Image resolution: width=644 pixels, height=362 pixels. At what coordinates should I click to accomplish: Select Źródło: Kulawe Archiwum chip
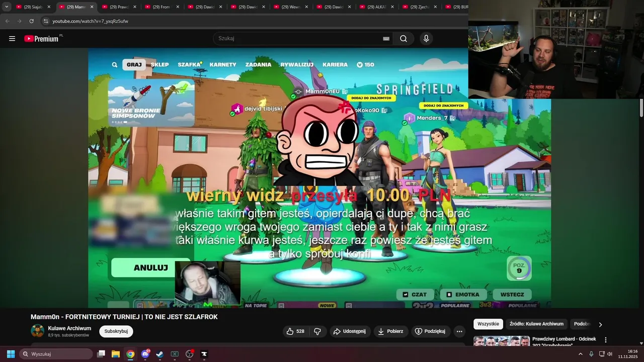(x=536, y=324)
